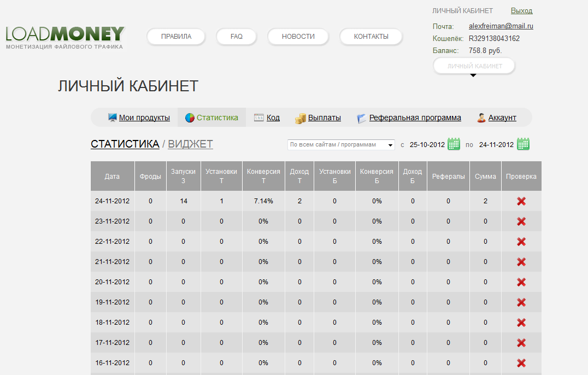The width and height of the screenshot is (588, 375).
Task: Click the end date field 24-11-2012
Action: pos(496,145)
